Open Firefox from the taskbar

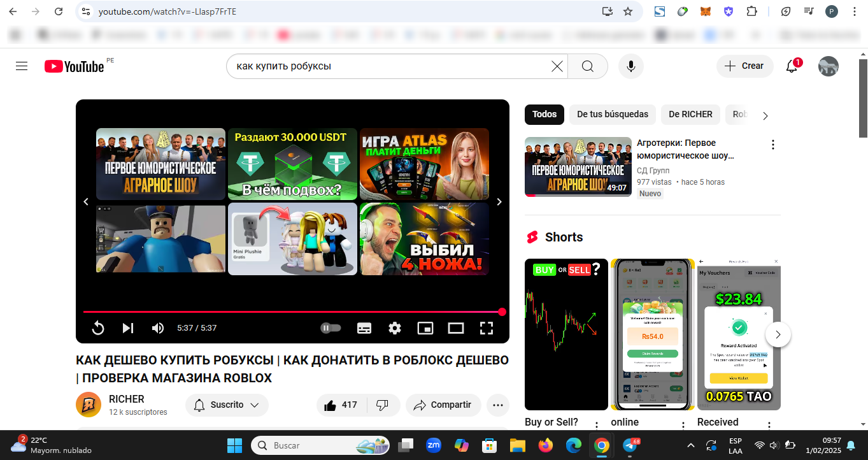pyautogui.click(x=545, y=445)
